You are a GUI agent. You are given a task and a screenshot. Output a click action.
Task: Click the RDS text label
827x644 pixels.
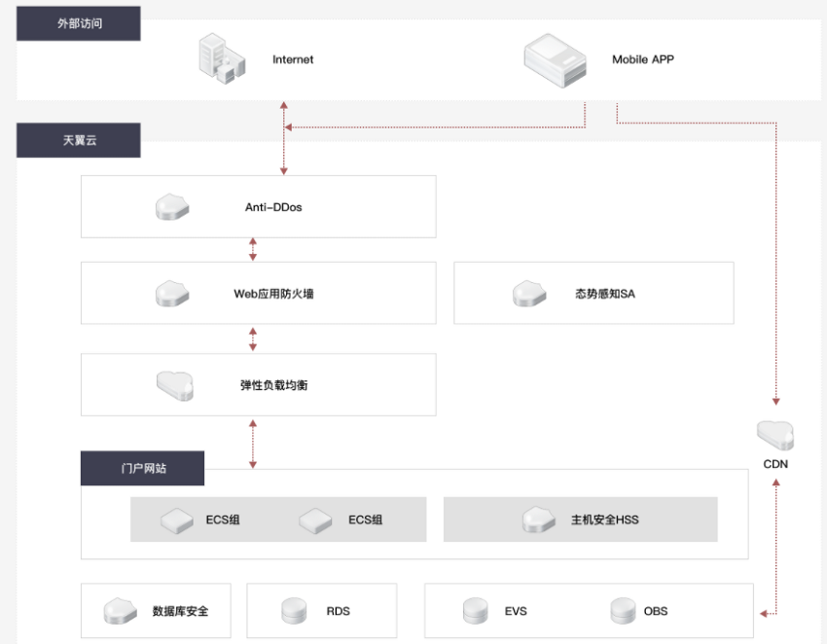coord(338,611)
